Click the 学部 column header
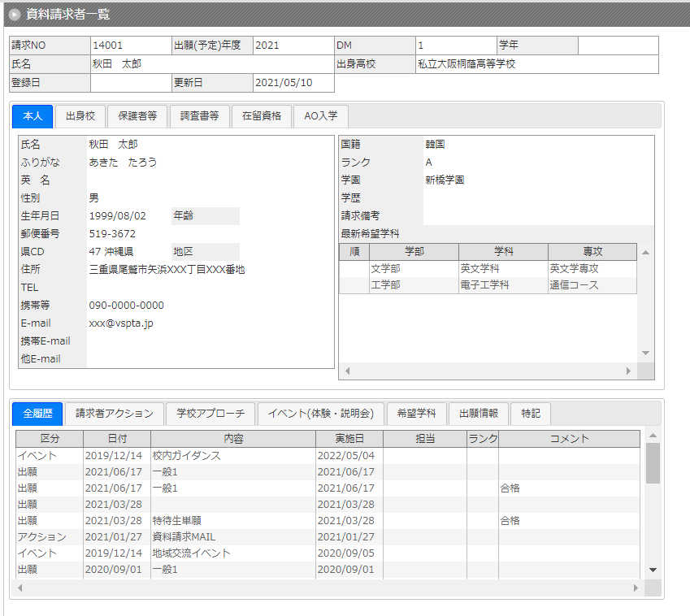The width and height of the screenshot is (690, 616). pos(414,252)
